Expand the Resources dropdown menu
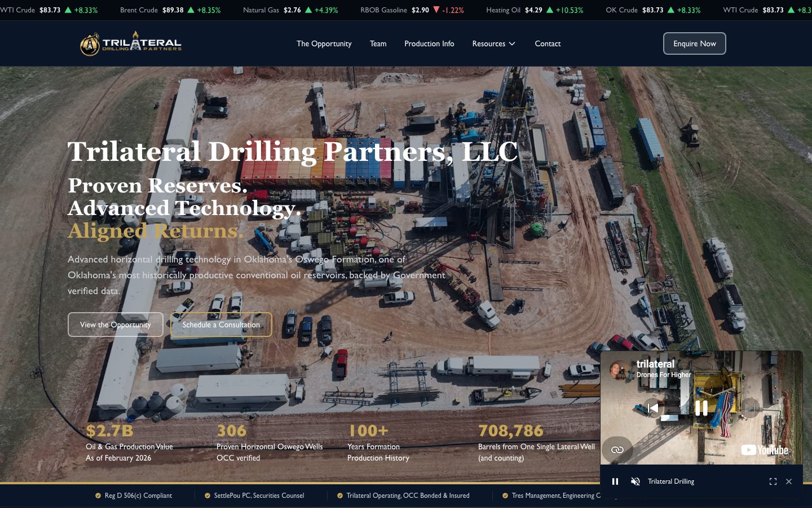Screen dimensions: 812x508 coord(493,43)
